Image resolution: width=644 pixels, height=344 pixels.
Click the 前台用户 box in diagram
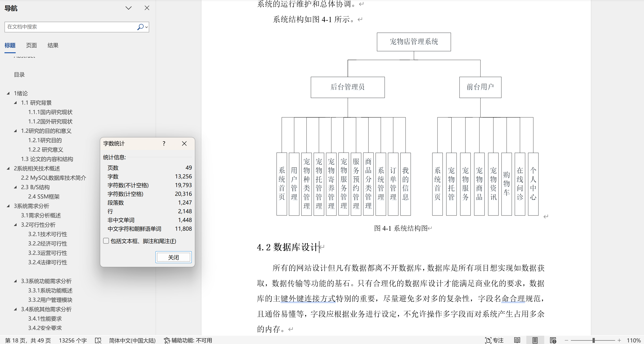click(480, 87)
